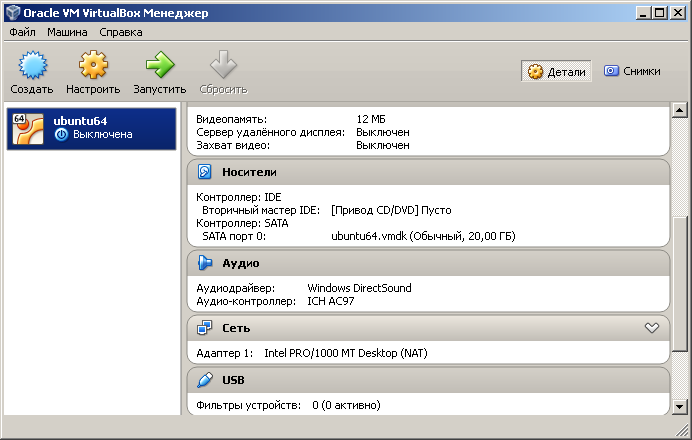Open the Файл menu

click(x=22, y=32)
